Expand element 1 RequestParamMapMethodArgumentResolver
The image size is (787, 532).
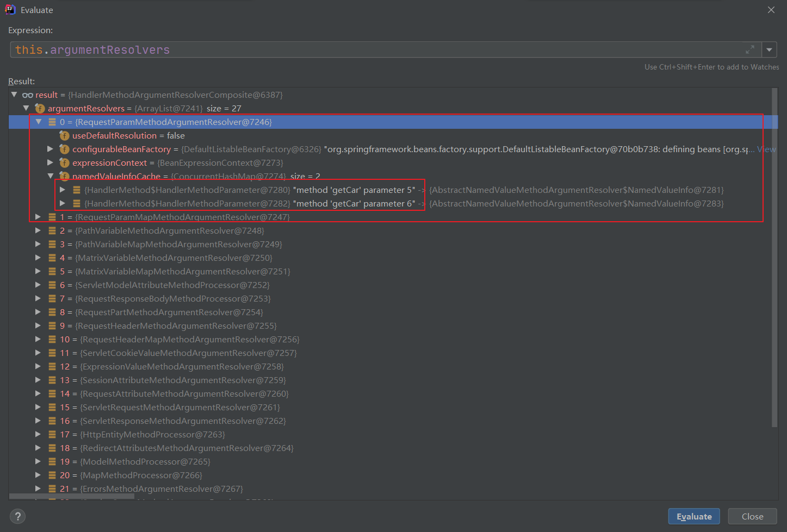[x=38, y=217]
